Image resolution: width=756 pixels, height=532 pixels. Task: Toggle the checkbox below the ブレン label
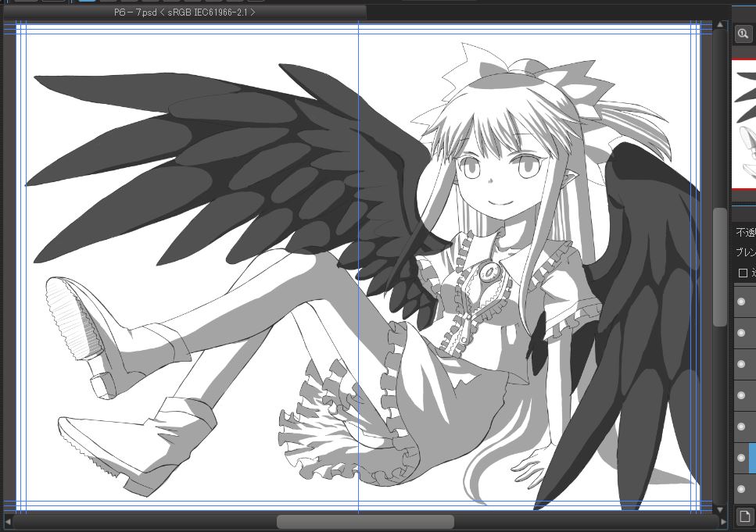743,273
